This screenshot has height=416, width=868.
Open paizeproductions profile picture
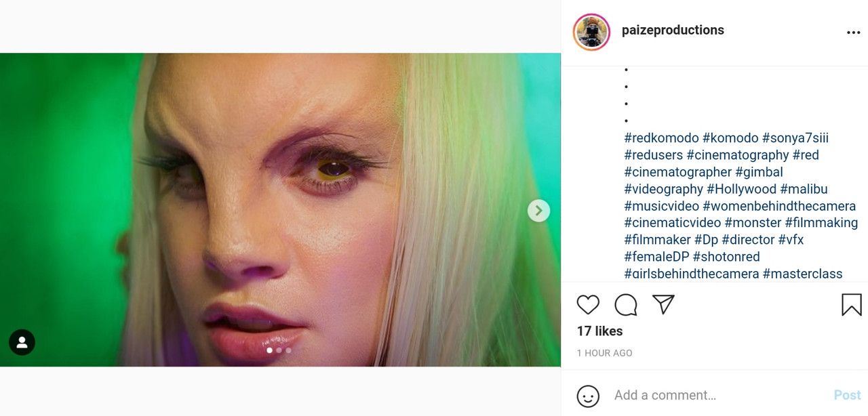point(591,32)
